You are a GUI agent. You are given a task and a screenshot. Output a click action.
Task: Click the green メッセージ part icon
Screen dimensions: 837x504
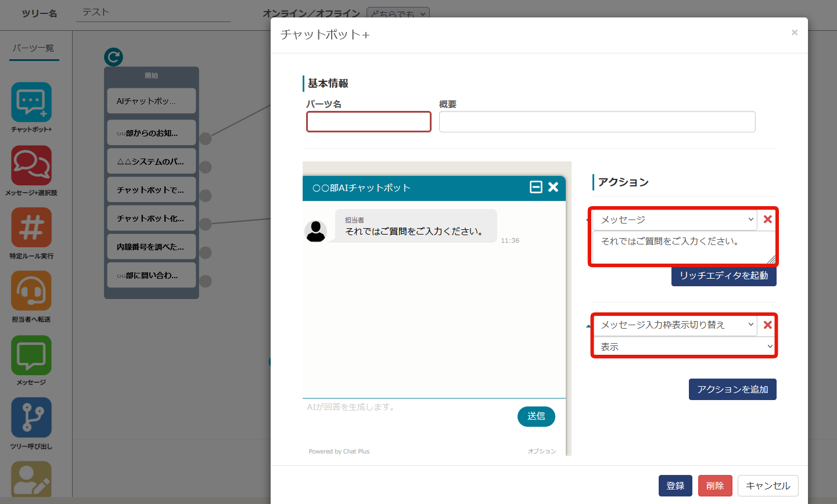pos(31,355)
